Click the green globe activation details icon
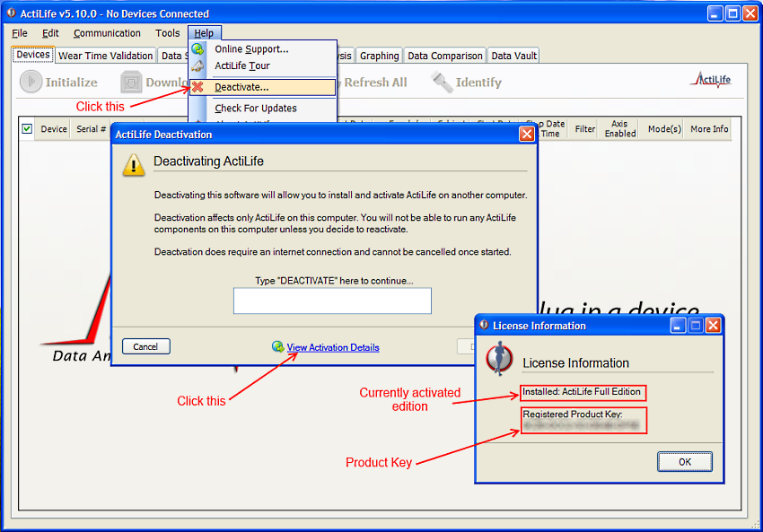The width and height of the screenshot is (763, 532). click(x=278, y=346)
